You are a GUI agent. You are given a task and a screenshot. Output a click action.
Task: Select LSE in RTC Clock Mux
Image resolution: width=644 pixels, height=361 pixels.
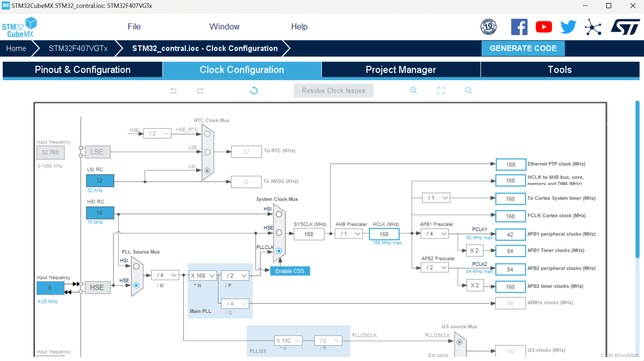pyautogui.click(x=207, y=152)
